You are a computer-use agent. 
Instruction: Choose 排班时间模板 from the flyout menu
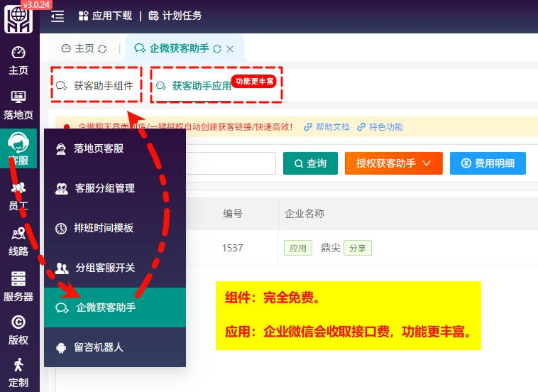[104, 228]
